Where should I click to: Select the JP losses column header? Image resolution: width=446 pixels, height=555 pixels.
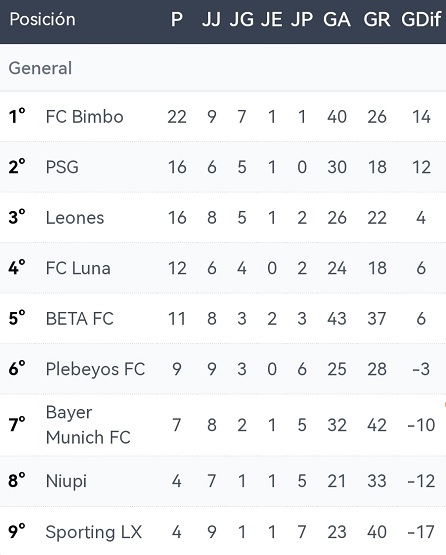pos(302,19)
